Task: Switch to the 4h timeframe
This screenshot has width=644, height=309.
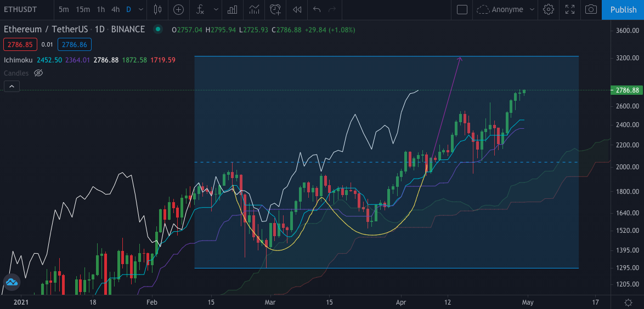Action: coord(115,9)
